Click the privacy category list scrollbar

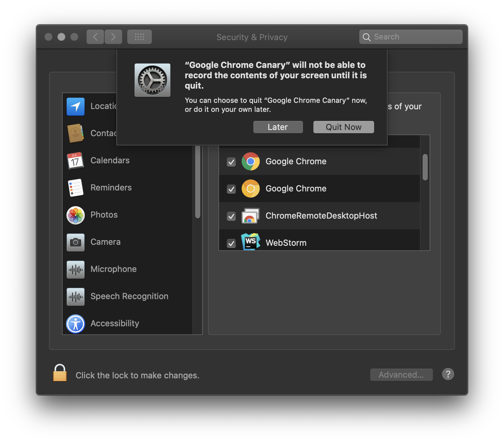click(x=198, y=182)
